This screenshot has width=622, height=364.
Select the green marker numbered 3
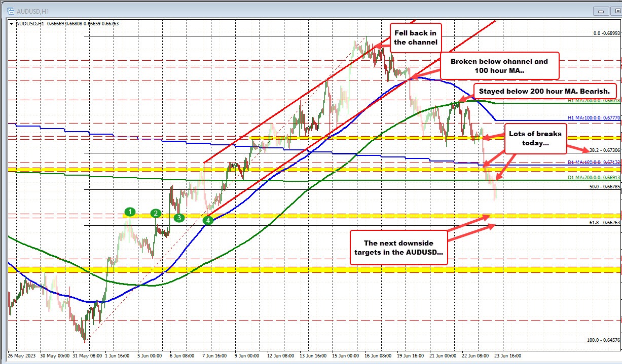point(179,218)
